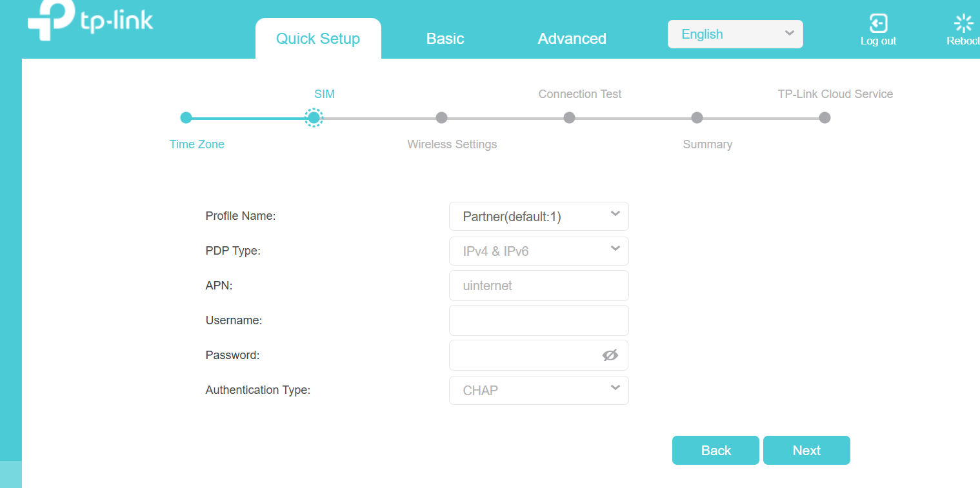The height and width of the screenshot is (488, 980).
Task: Select the Quick Setup tab
Action: pyautogui.click(x=318, y=39)
